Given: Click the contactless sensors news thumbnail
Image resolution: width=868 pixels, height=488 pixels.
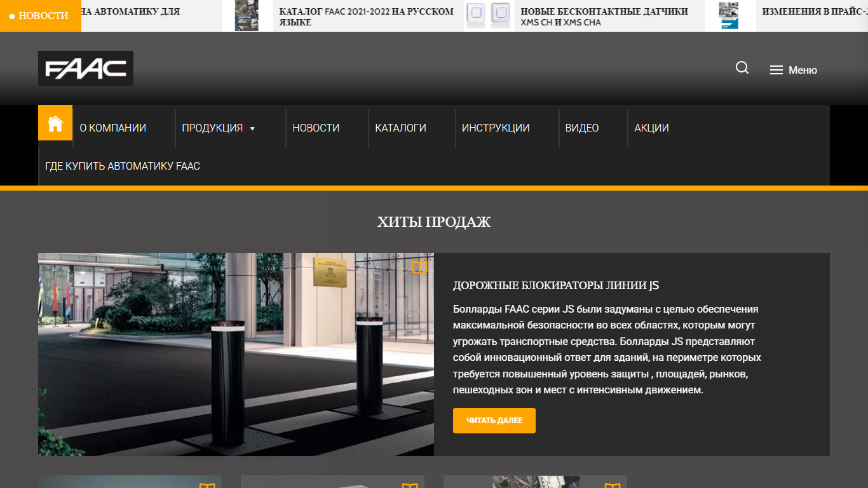Looking at the screenshot, I should pos(489,16).
